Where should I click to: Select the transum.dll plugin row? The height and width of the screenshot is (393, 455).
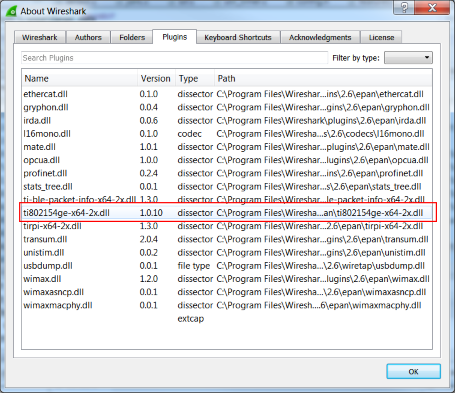tap(227, 239)
